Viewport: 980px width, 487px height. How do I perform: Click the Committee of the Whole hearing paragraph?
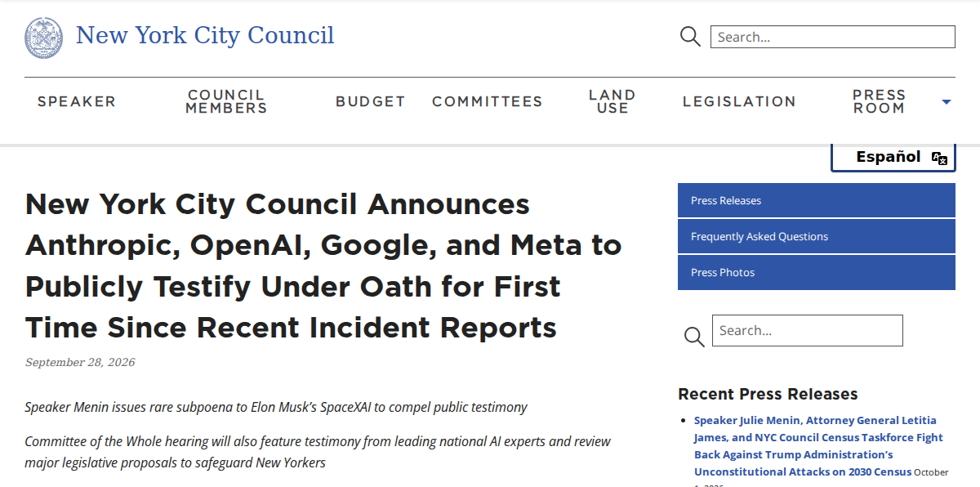(x=318, y=452)
